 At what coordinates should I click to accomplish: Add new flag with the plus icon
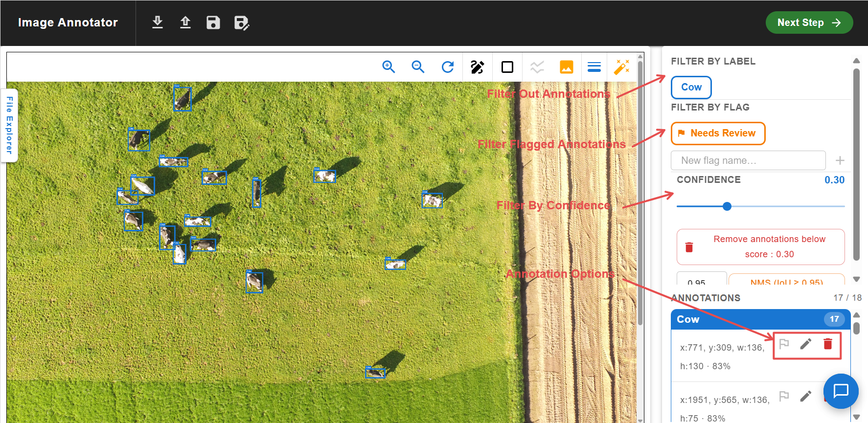point(840,160)
